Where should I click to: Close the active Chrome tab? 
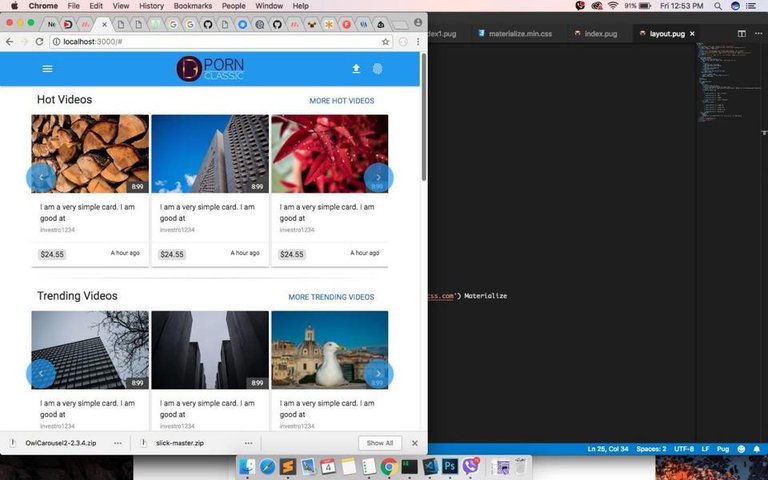(104, 24)
